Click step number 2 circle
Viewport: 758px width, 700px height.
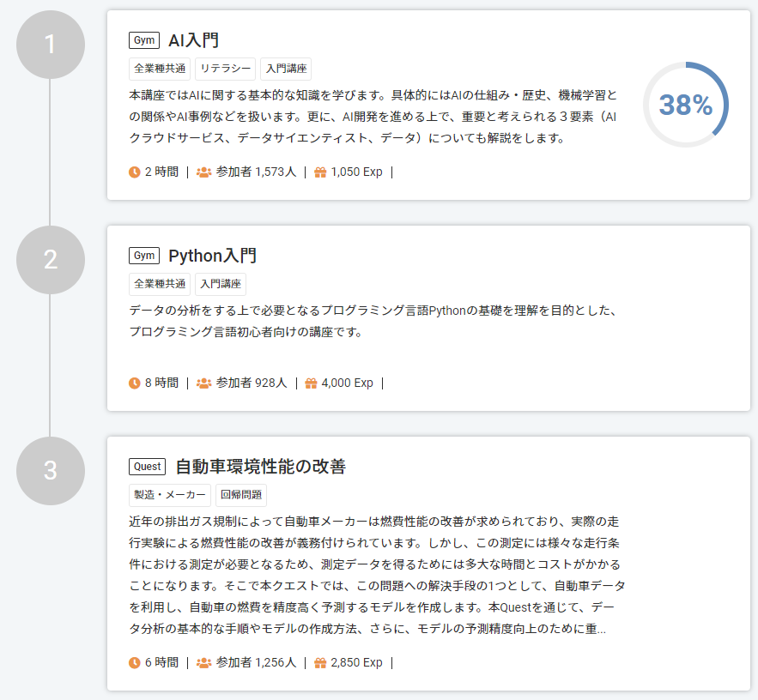click(51, 260)
